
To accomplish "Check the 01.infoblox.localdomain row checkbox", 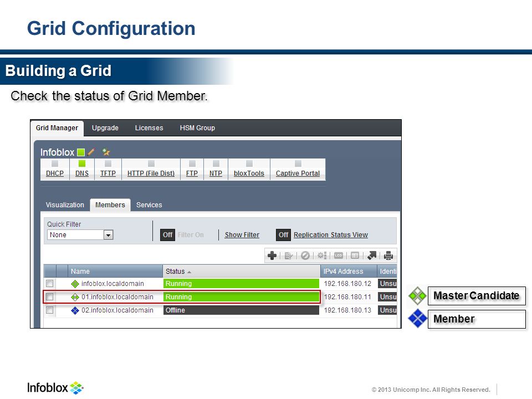I will tap(49, 297).
